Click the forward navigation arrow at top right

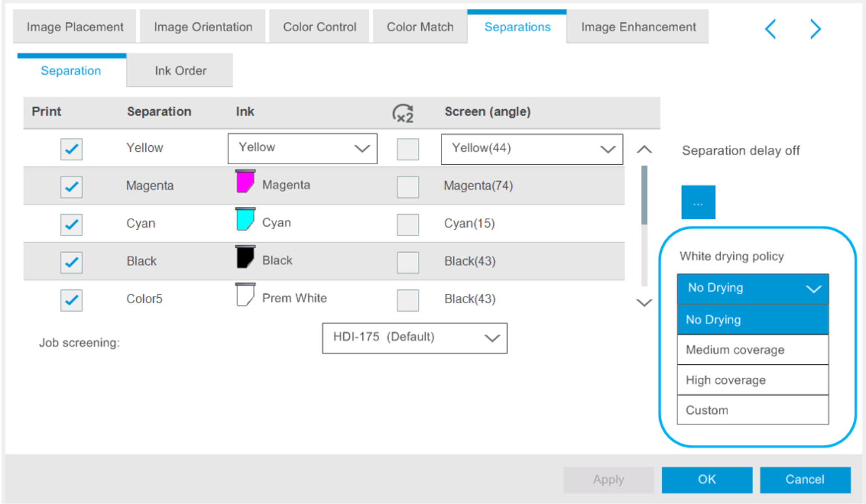click(815, 29)
